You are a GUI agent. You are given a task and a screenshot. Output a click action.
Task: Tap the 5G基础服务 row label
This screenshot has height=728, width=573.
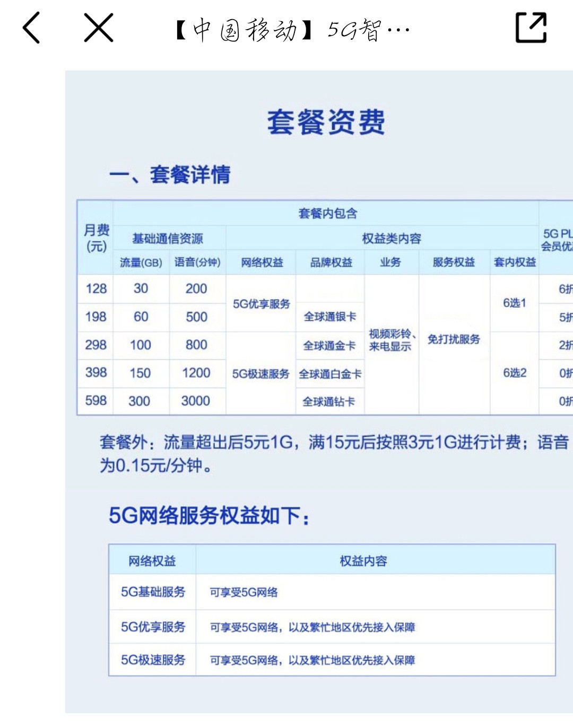click(153, 592)
